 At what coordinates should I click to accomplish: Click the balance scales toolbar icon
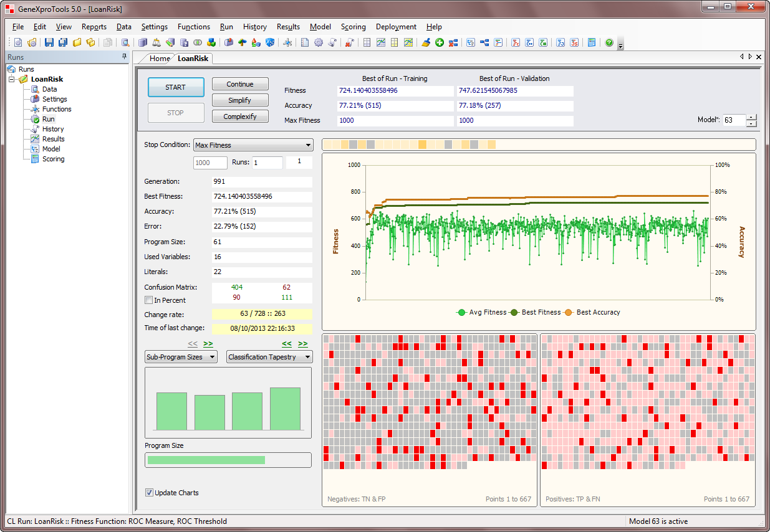[156, 42]
